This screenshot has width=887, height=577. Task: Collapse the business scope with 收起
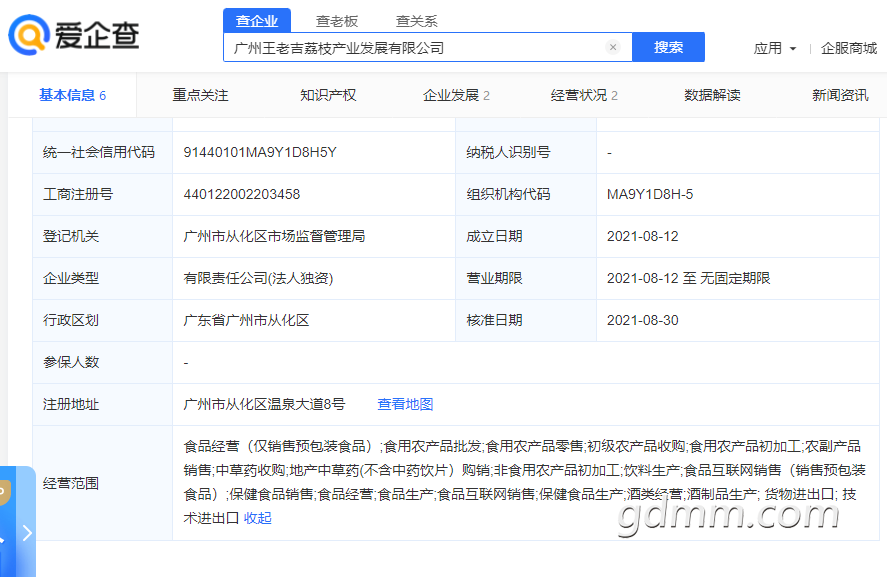point(257,518)
